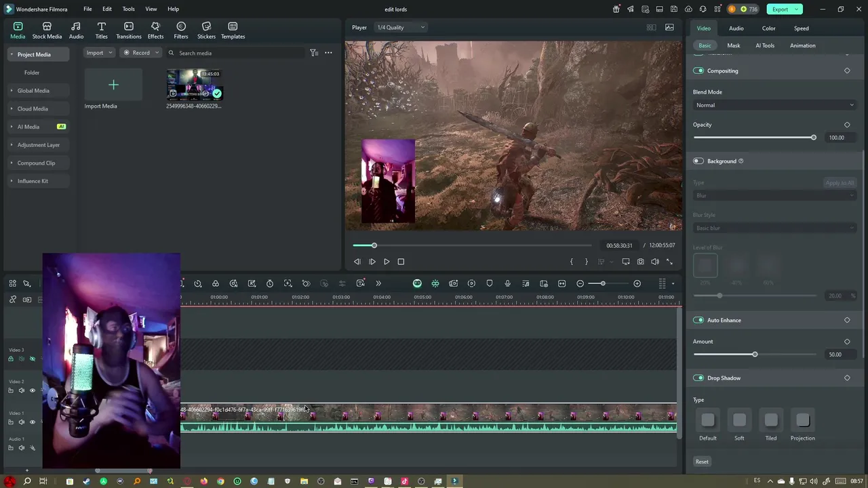Click the Mark In bracket
Viewport: 868px width, 488px height.
pyautogui.click(x=571, y=262)
